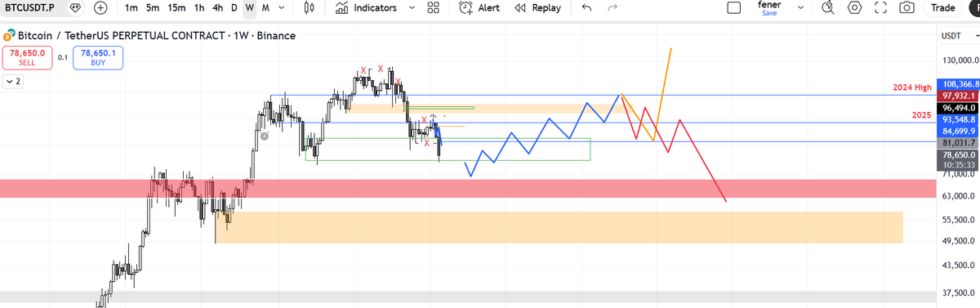Expand the collapsed indicators legend showing 2

(x=13, y=81)
